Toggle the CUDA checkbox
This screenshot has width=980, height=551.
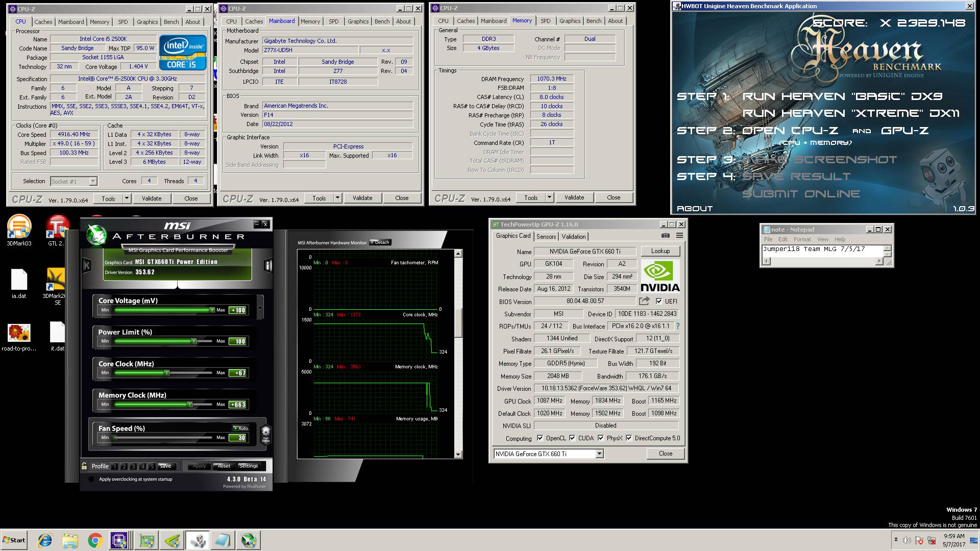(x=572, y=438)
